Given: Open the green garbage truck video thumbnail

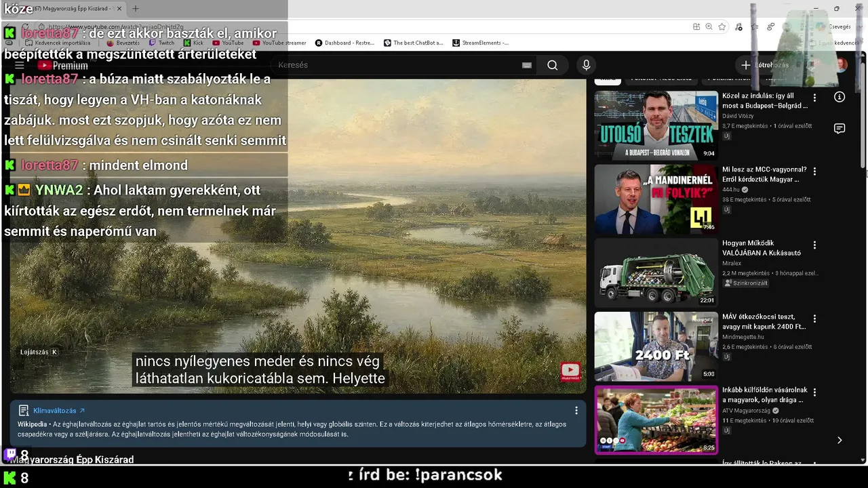Looking at the screenshot, I should coord(656,272).
